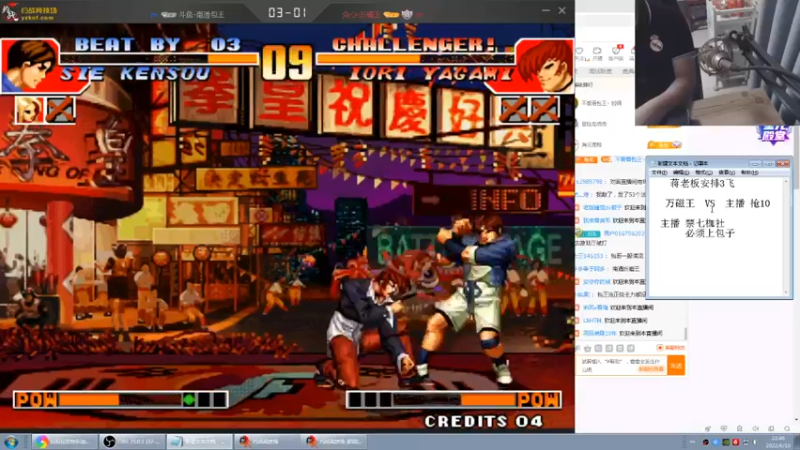Image resolution: width=800 pixels, height=450 pixels.
Task: Open the taskbar clock and date
Action: (778, 442)
